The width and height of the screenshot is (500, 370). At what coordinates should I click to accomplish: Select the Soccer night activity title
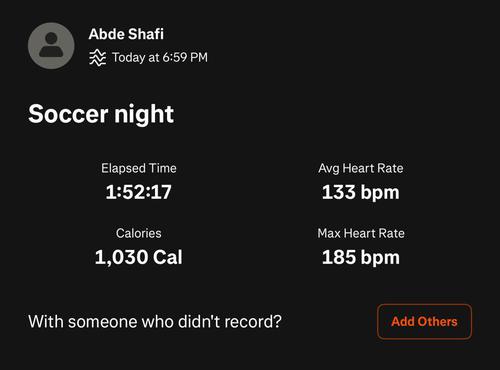[x=101, y=114]
